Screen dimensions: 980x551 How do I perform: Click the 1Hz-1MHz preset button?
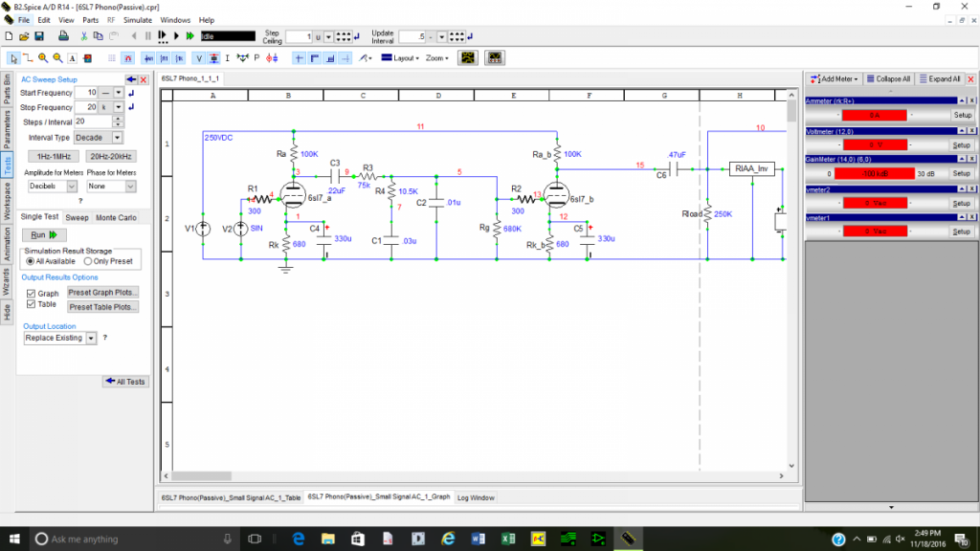point(54,156)
